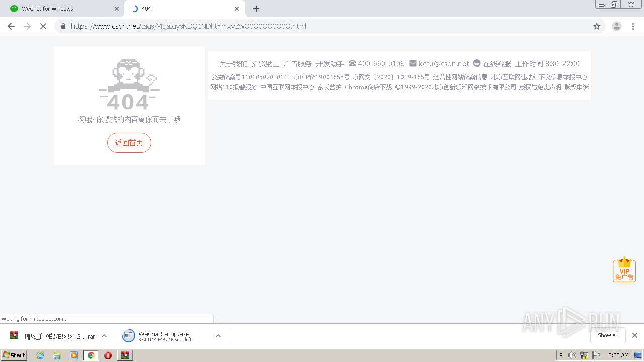Viewport: 644px width, 362px height.
Task: Click the network tray icon
Action: [584, 355]
